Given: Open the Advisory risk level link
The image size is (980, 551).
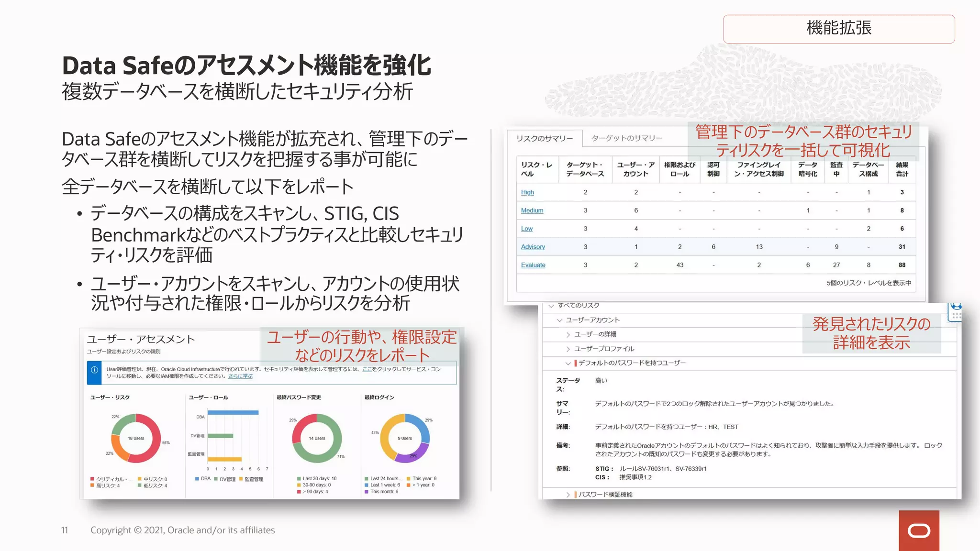Looking at the screenshot, I should [533, 247].
